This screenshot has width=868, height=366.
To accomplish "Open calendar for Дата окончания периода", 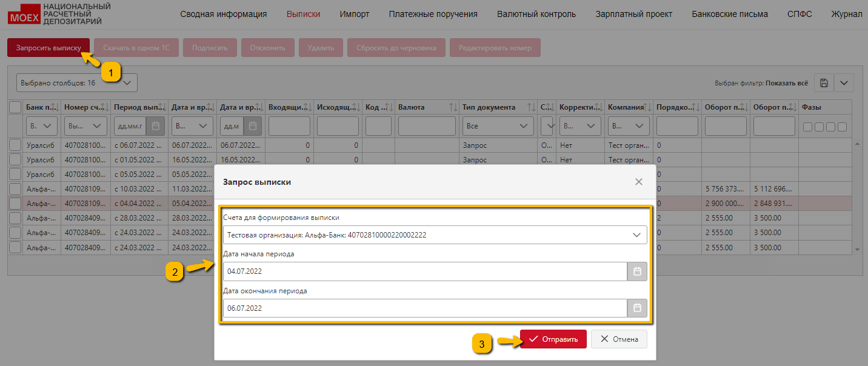I will coord(637,308).
